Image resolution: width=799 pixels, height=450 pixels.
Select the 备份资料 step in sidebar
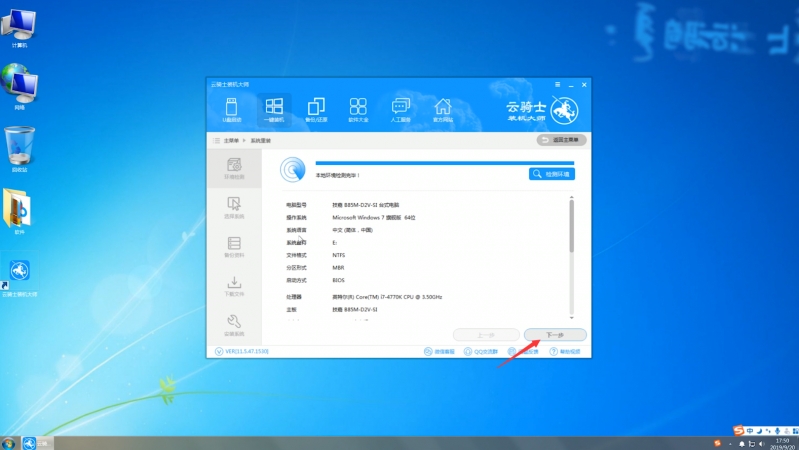coord(234,247)
